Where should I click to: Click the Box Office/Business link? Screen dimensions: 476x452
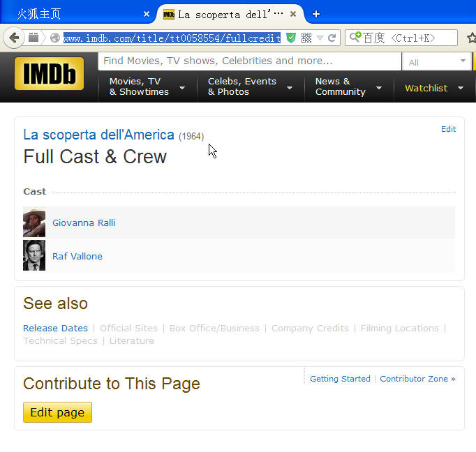pos(214,328)
